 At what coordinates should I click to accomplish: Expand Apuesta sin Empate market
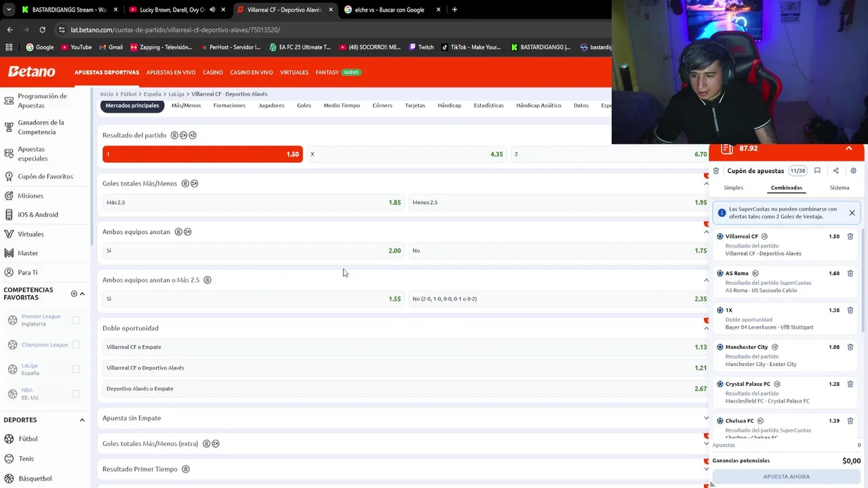pos(706,418)
